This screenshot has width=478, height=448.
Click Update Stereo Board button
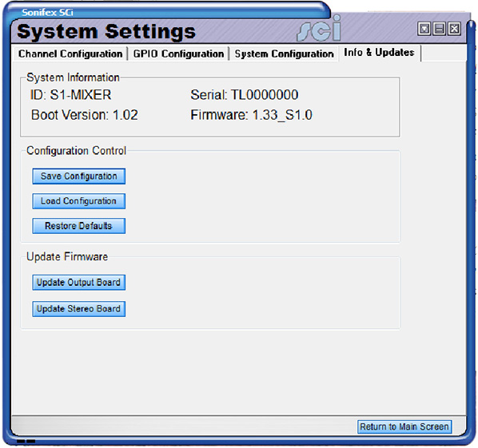(x=79, y=309)
